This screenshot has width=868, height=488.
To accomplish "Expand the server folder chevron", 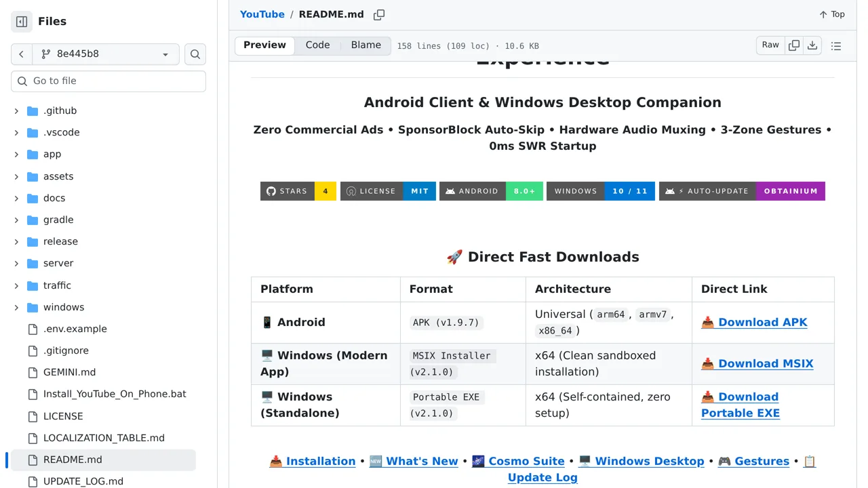I will coord(16,263).
